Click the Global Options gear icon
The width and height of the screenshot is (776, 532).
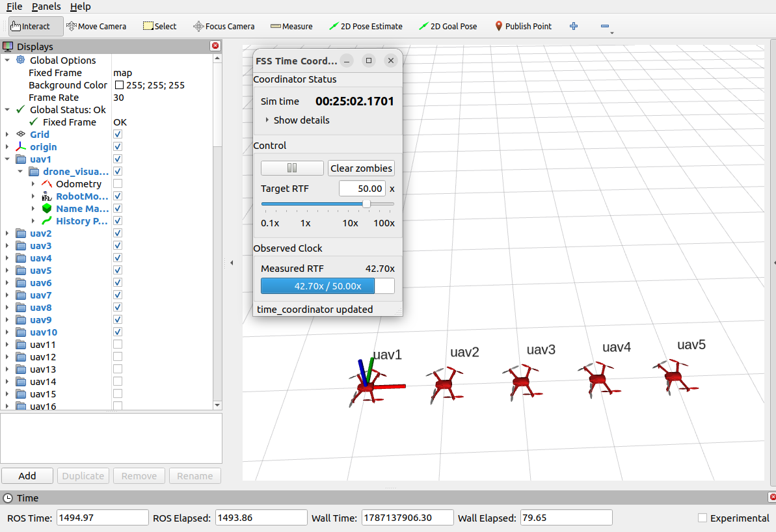[20, 60]
